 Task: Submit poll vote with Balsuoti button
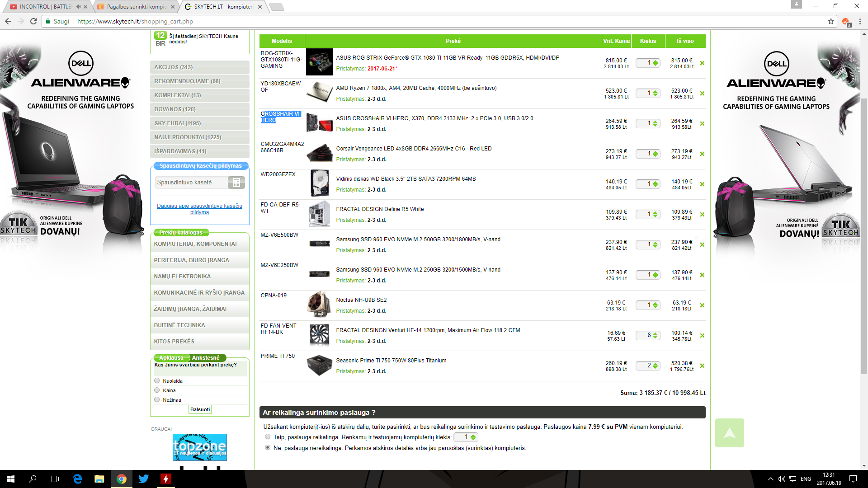[x=200, y=409]
